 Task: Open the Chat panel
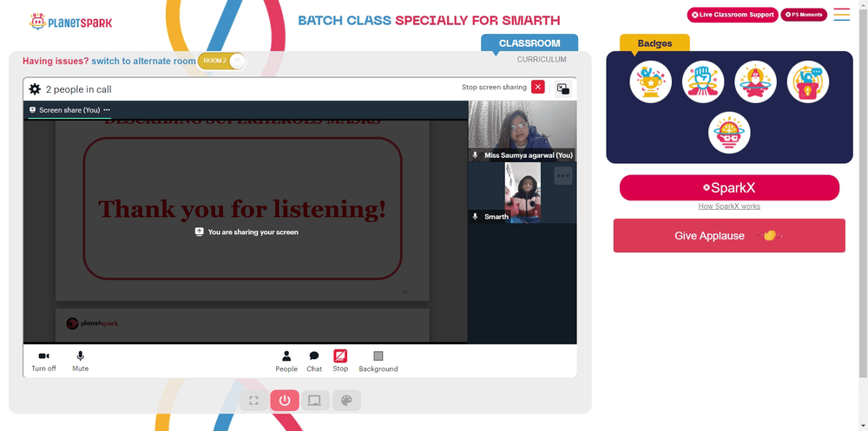pyautogui.click(x=314, y=362)
